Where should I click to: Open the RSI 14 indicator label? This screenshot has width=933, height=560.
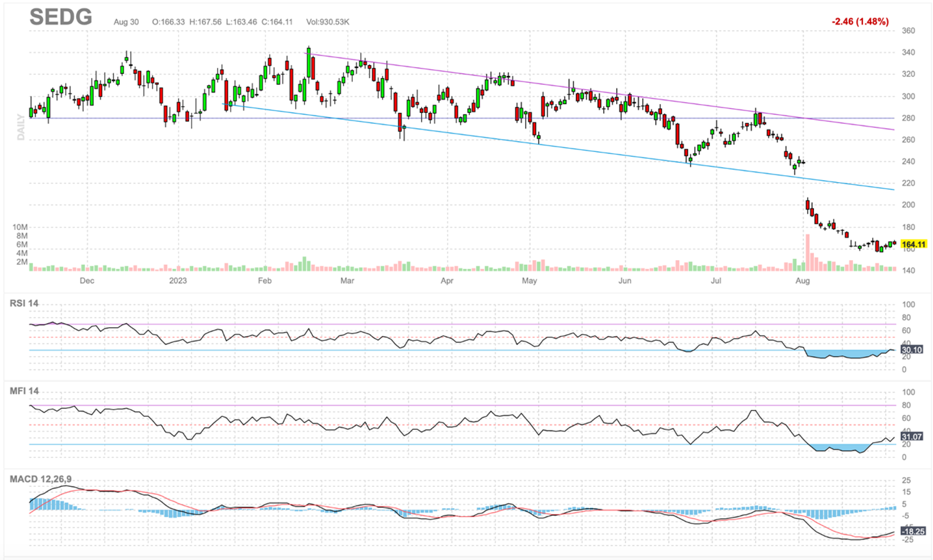24,303
